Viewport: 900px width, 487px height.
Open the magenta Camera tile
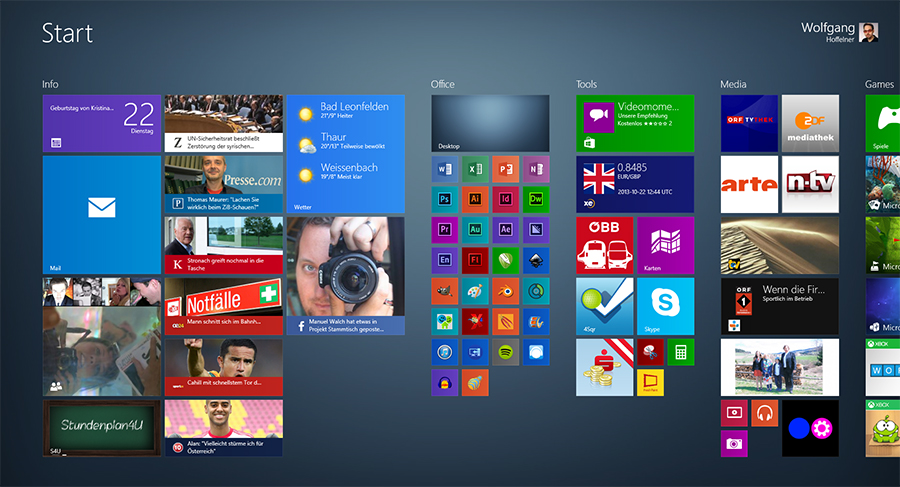coord(734,443)
